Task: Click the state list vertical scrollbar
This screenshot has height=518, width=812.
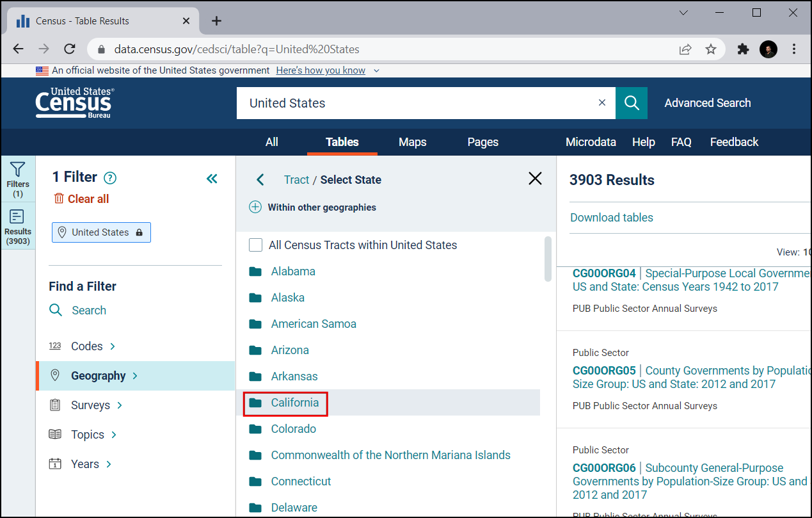Action: 548,259
